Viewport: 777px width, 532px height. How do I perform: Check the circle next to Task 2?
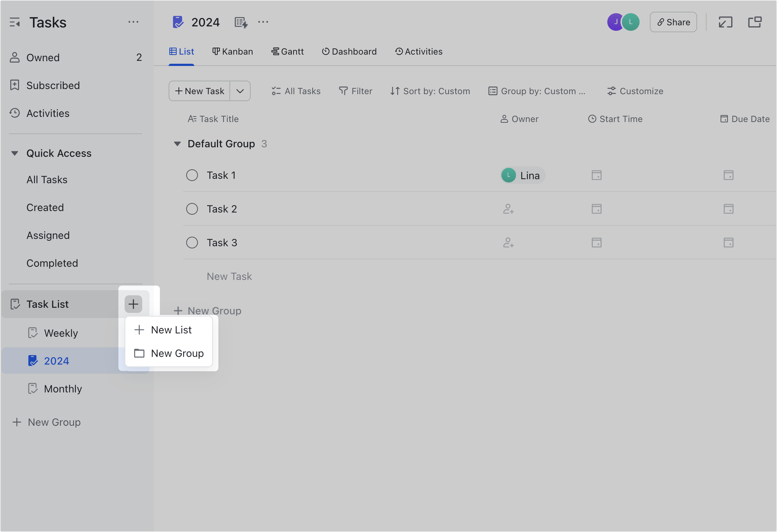pos(192,209)
